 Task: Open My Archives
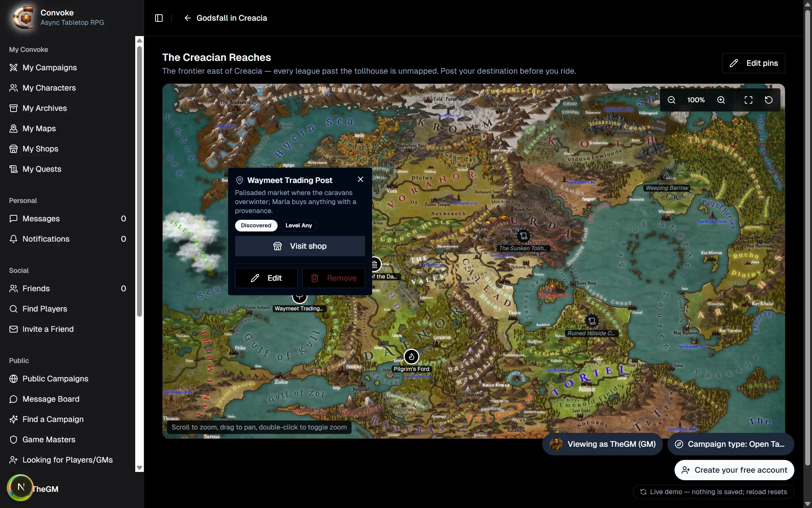(68, 108)
